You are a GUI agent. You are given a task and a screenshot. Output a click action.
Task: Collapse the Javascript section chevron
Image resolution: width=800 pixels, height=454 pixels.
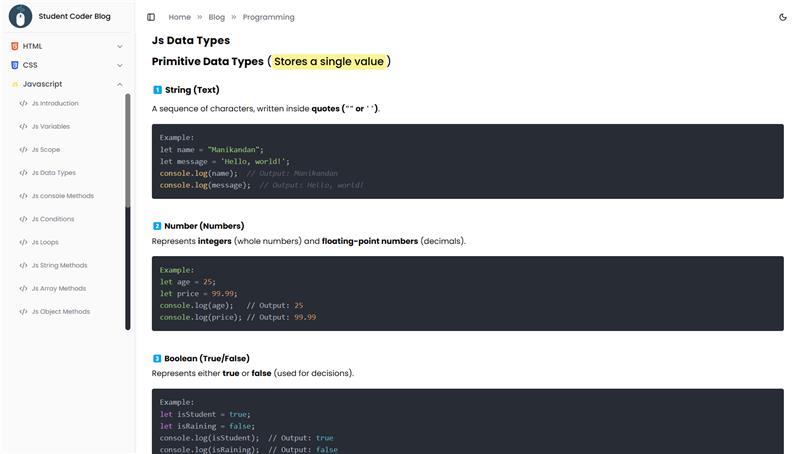tap(120, 84)
